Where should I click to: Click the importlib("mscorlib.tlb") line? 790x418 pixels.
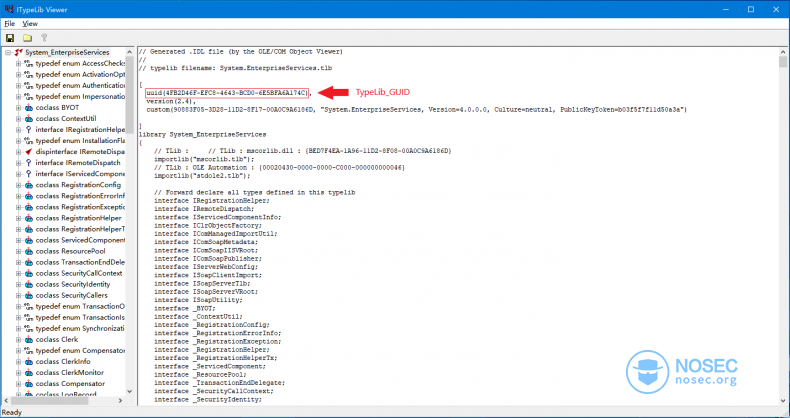coord(205,159)
